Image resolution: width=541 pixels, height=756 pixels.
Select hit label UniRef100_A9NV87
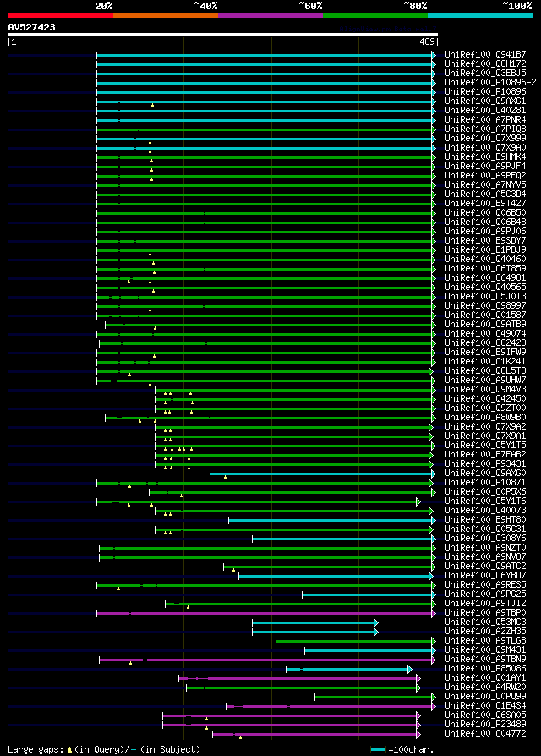485,557
